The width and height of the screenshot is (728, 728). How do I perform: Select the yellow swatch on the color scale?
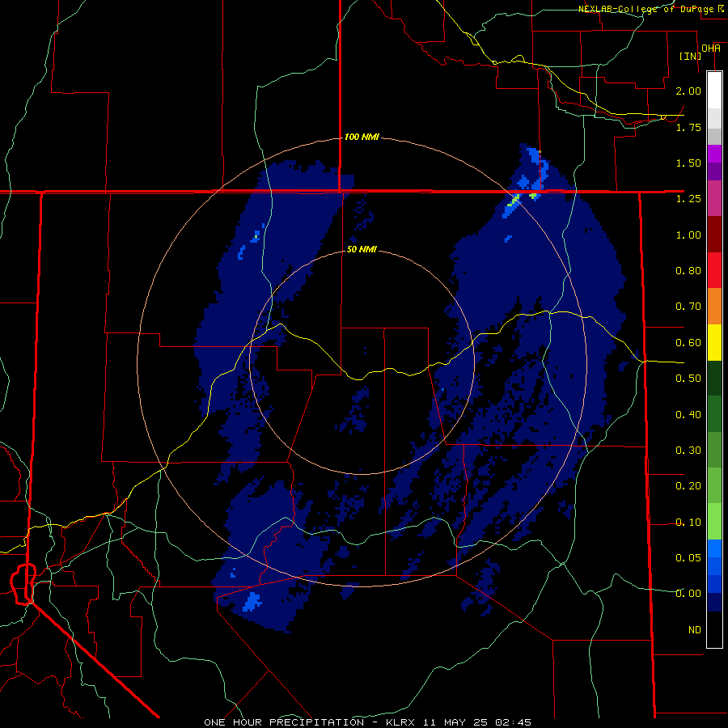coord(714,343)
